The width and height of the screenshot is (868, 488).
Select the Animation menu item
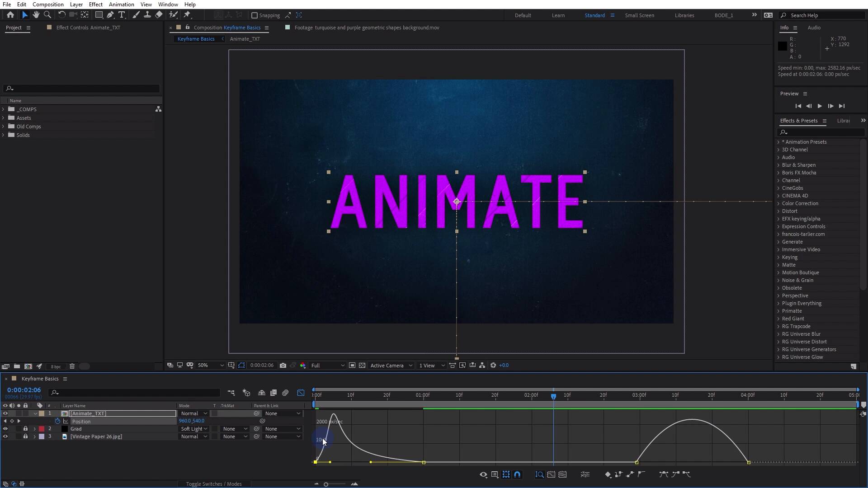point(121,4)
